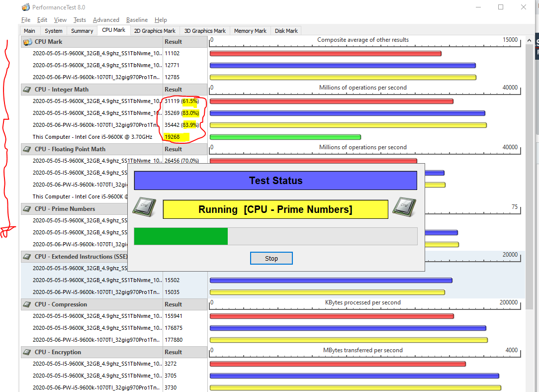Stop the running test

271,259
